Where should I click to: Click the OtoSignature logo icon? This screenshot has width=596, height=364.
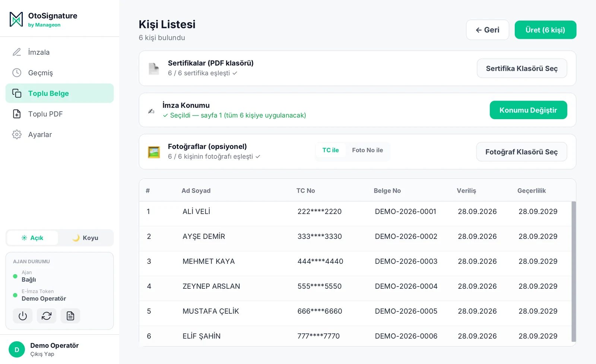click(x=16, y=19)
